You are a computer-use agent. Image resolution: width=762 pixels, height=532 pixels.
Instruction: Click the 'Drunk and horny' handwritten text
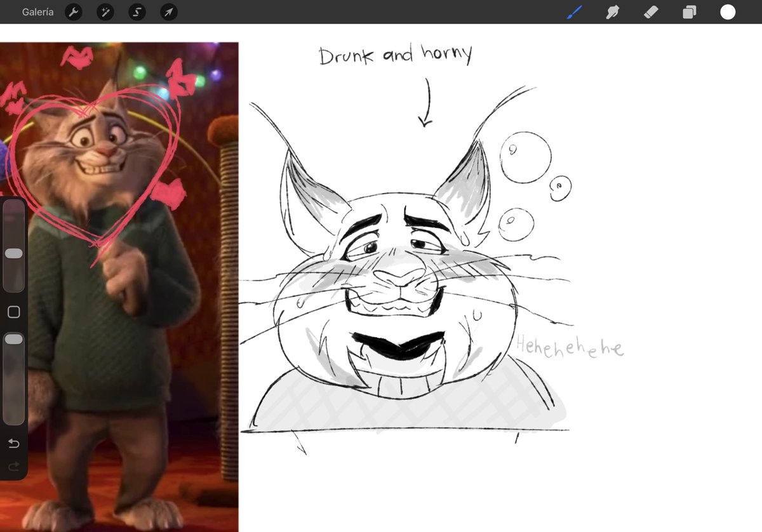click(x=396, y=56)
